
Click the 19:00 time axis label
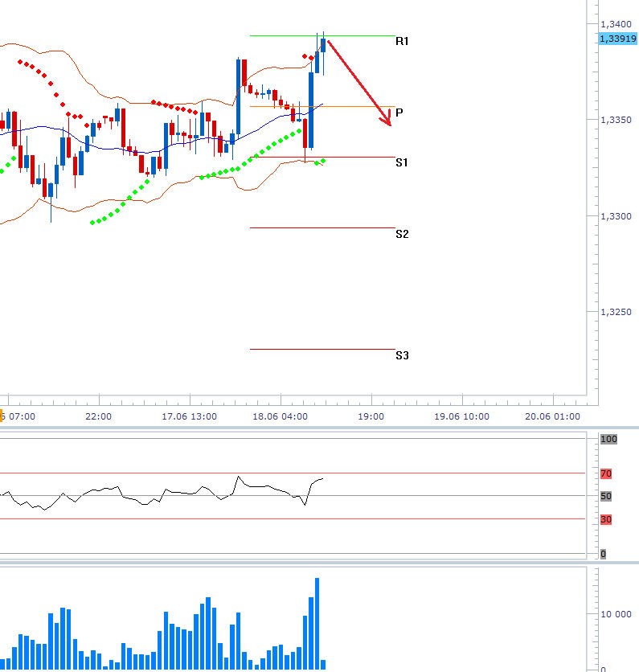click(371, 416)
